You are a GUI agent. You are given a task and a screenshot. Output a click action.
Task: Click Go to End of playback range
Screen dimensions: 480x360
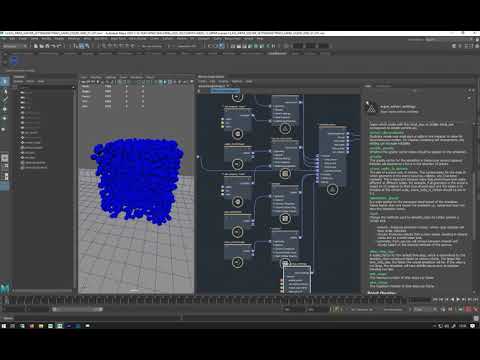[475, 300]
